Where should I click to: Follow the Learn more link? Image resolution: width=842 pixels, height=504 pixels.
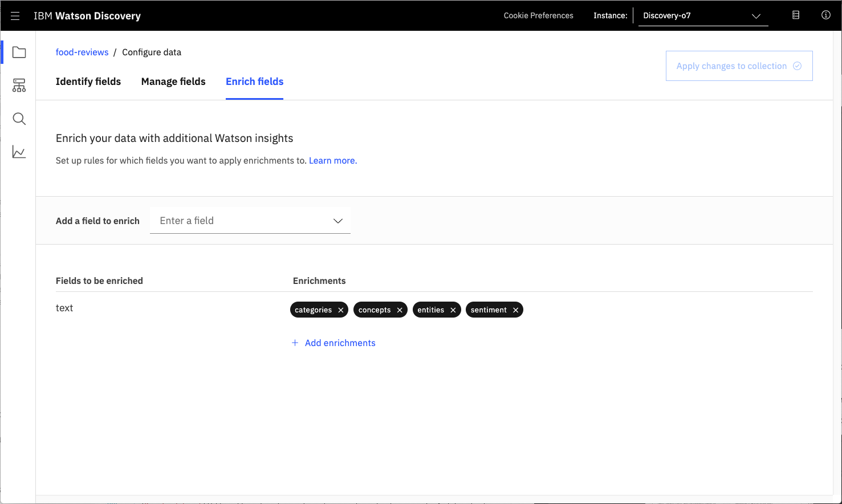[x=333, y=161]
